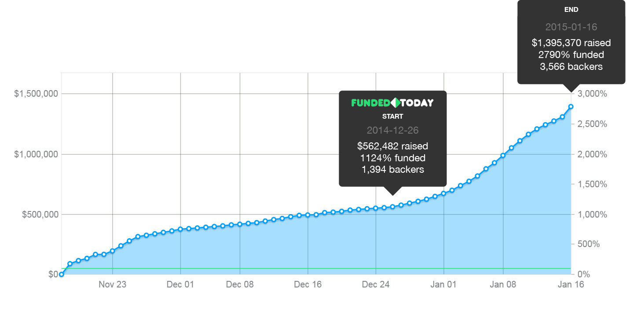
Task: Select the final data point on Jan 16
Action: pos(571,106)
